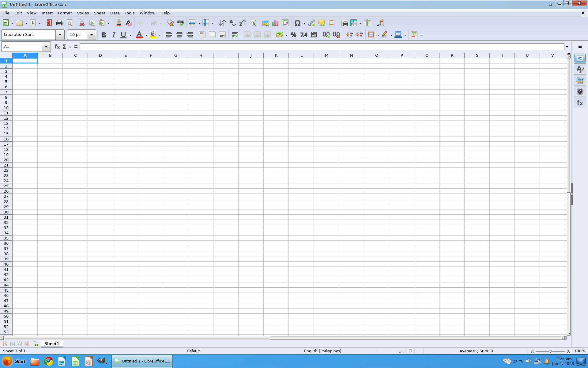Open the Data menu
The height and width of the screenshot is (368, 588).
pos(115,13)
